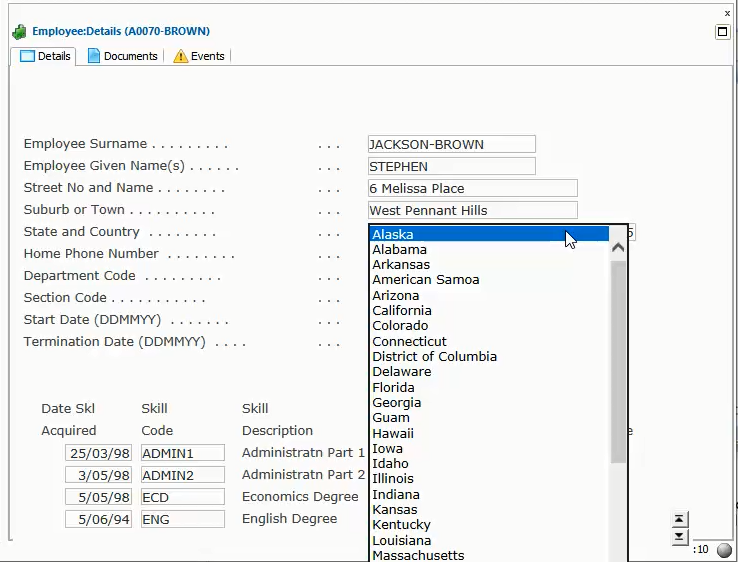Click the state dropdown scrollbar thumb

618,360
